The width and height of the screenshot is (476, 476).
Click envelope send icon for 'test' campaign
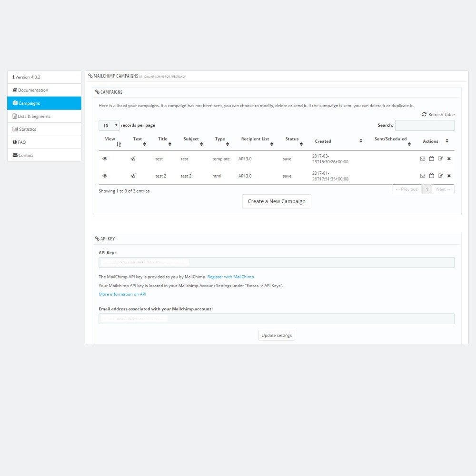point(423,159)
